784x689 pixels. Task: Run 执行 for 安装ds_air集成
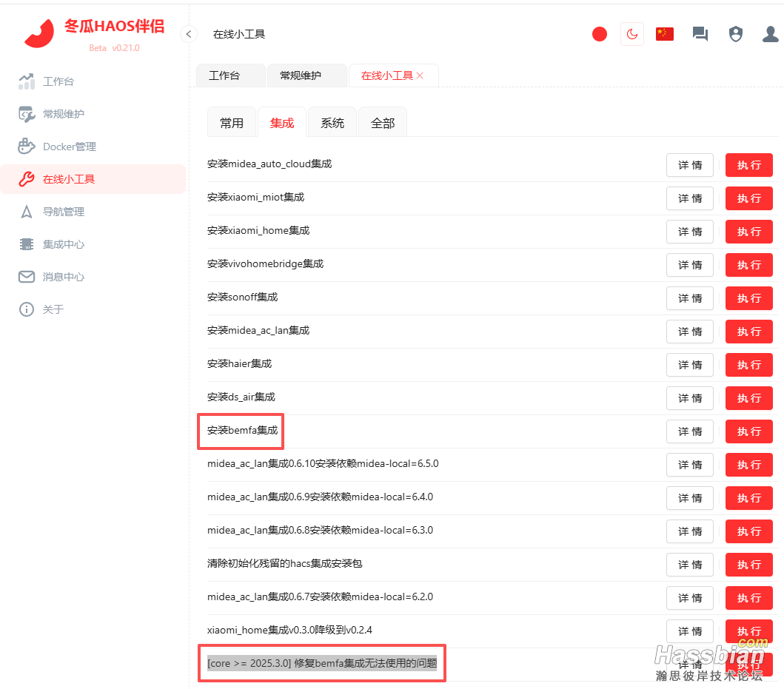click(x=749, y=398)
